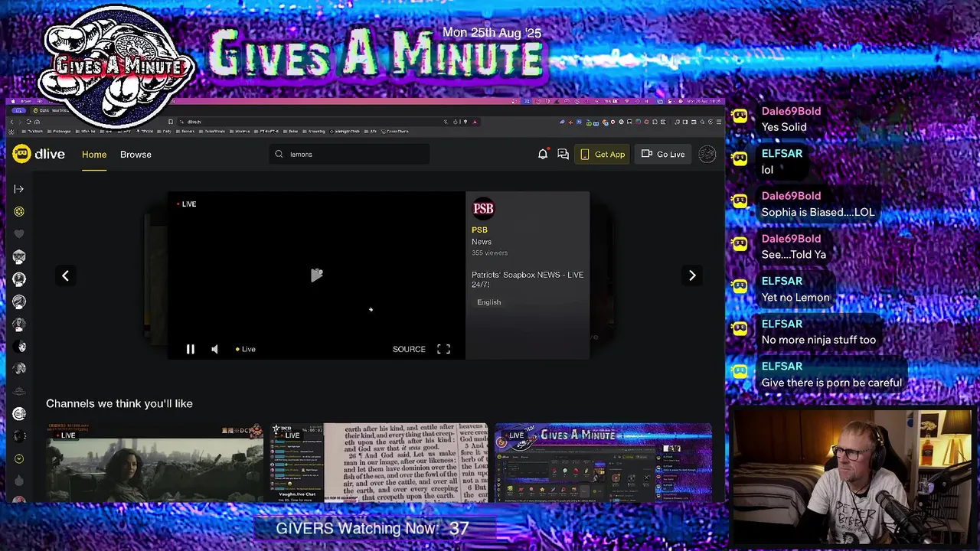The height and width of the screenshot is (551, 980).
Task: Pause the featured live stream
Action: (x=190, y=349)
